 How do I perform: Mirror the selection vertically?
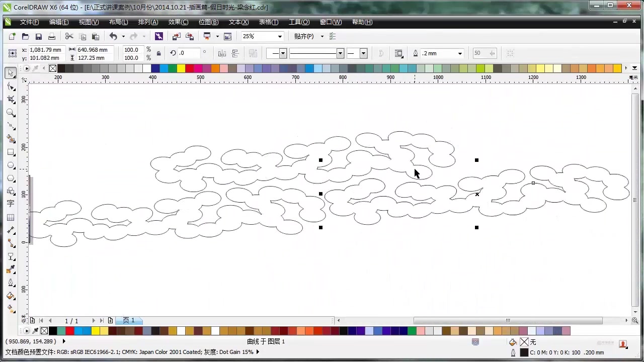click(x=235, y=53)
